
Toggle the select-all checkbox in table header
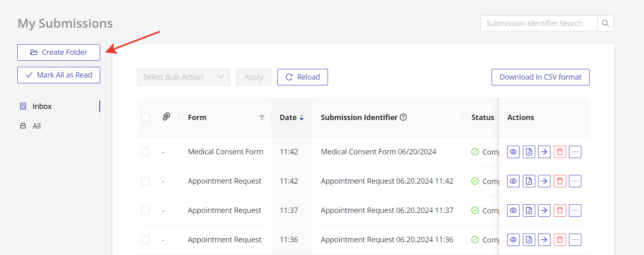(145, 117)
